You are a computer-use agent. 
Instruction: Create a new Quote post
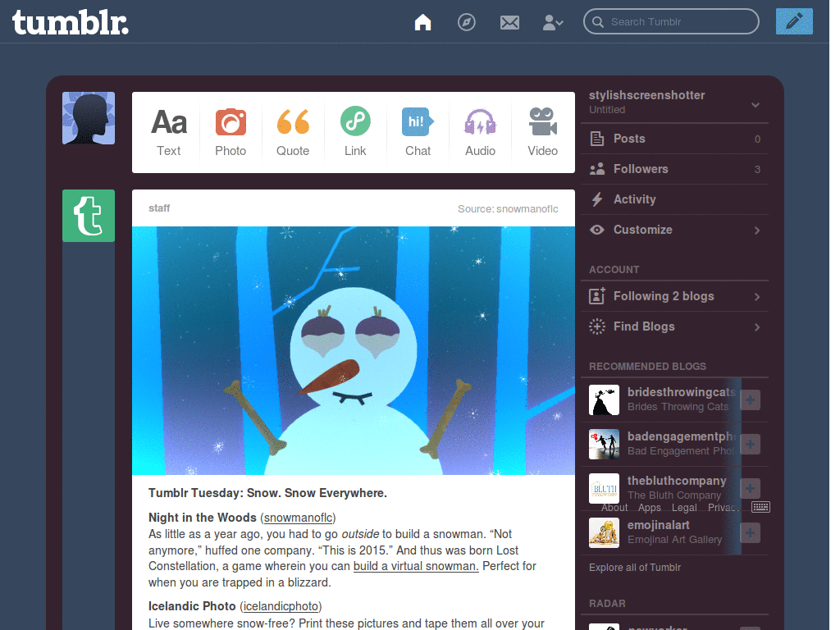[293, 132]
